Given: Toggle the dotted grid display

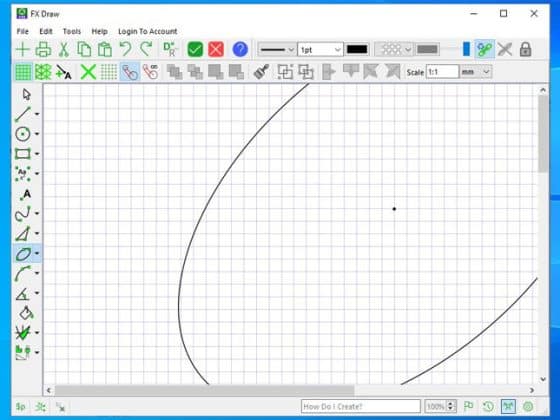Looking at the screenshot, I should (x=109, y=72).
